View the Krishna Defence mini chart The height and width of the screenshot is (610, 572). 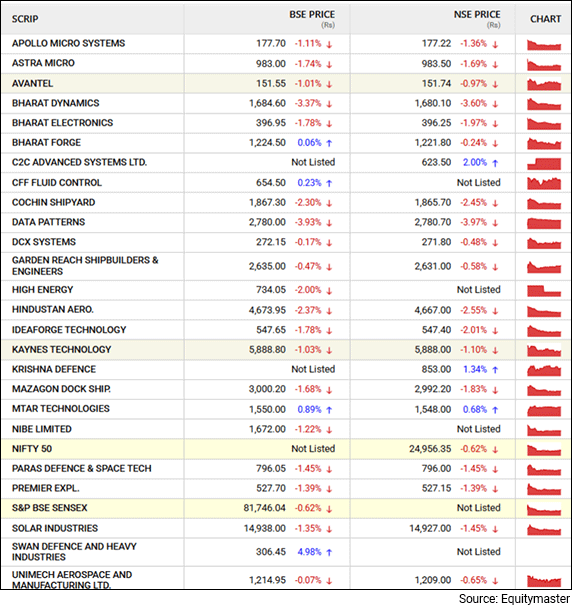pyautogui.click(x=544, y=370)
